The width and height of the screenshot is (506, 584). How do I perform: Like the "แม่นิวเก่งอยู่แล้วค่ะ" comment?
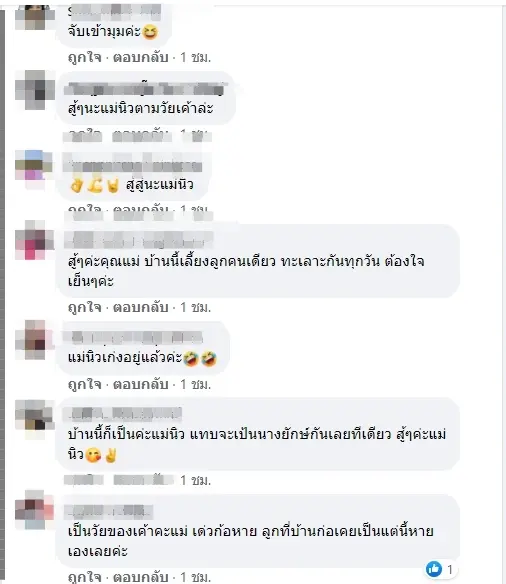pyautogui.click(x=85, y=384)
